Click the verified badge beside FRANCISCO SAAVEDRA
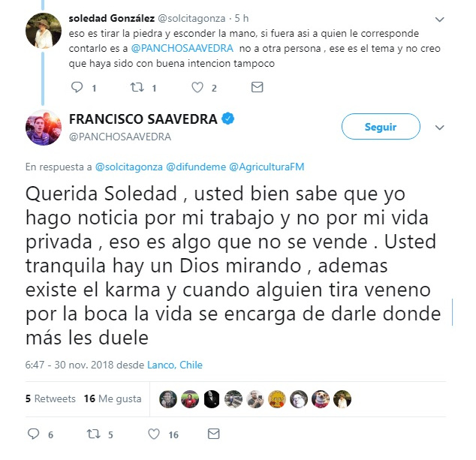This screenshot has width=476, height=460. 228,119
